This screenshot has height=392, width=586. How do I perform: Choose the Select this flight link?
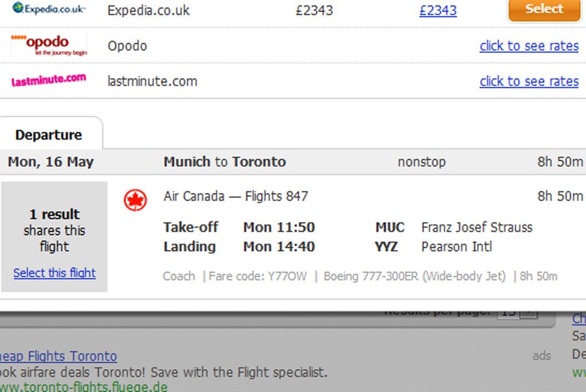tap(54, 273)
